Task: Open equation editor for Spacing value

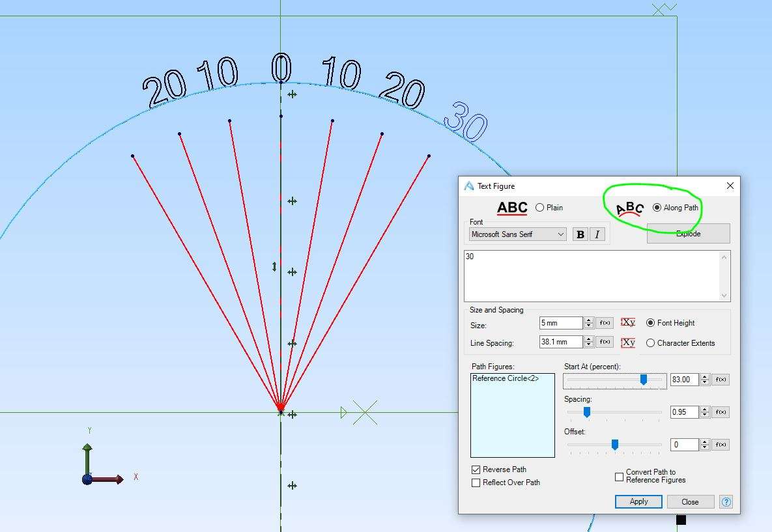Action: point(721,412)
